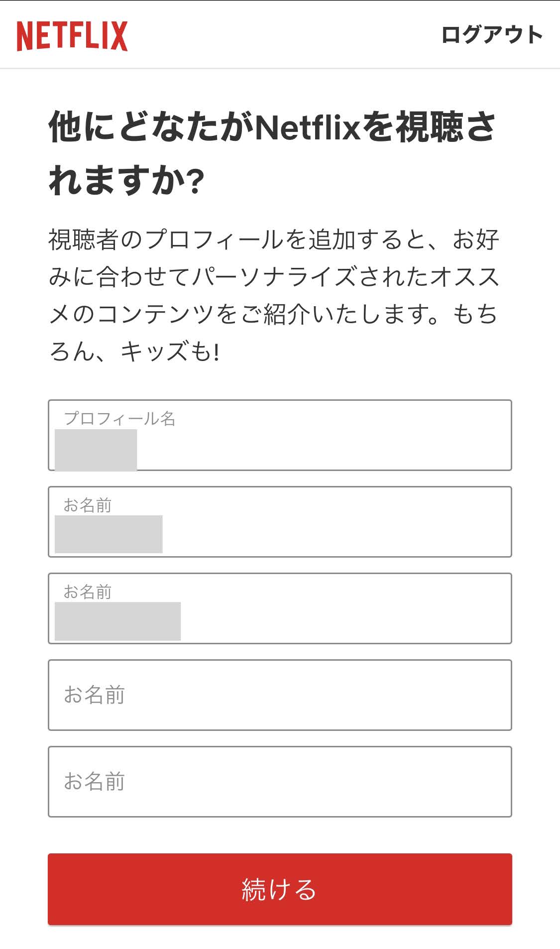Tap the white 続ける text to continue
The image size is (560, 949).
tap(279, 889)
